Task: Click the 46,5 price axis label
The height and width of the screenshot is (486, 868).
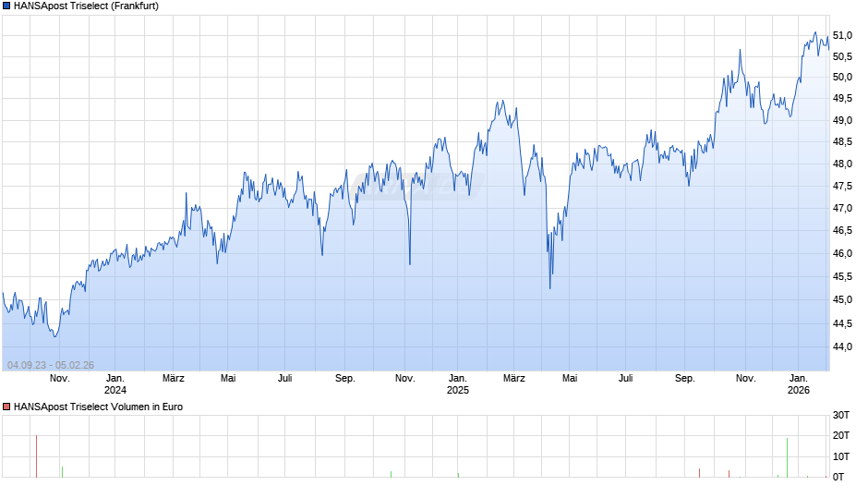Action: click(842, 231)
